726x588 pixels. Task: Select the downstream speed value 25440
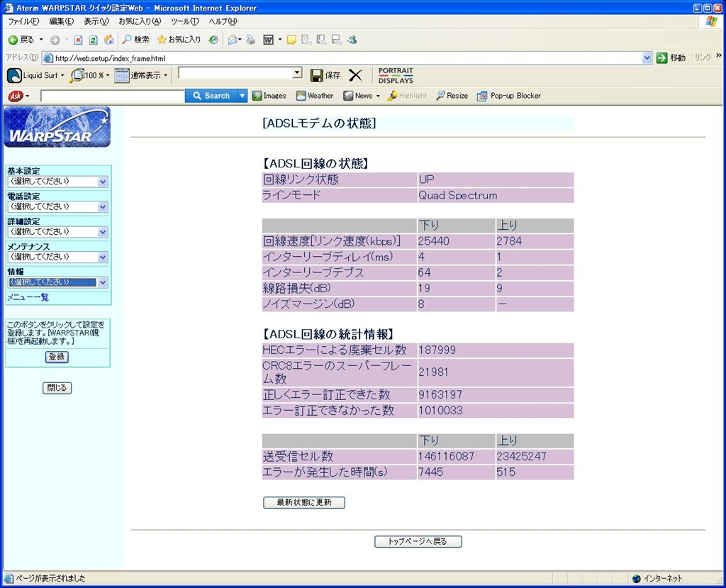click(433, 241)
